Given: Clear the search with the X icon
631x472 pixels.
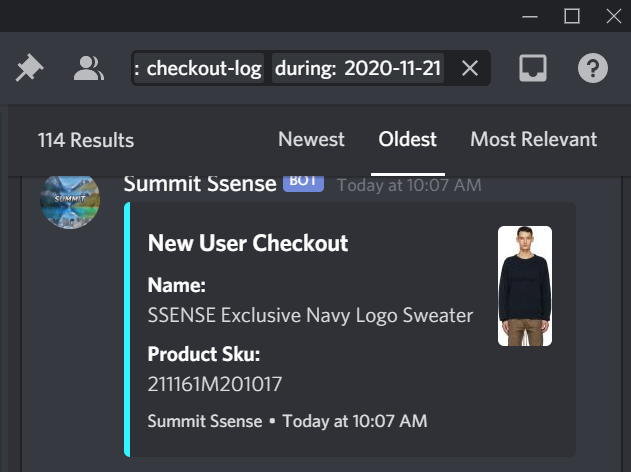Looking at the screenshot, I should pyautogui.click(x=470, y=68).
